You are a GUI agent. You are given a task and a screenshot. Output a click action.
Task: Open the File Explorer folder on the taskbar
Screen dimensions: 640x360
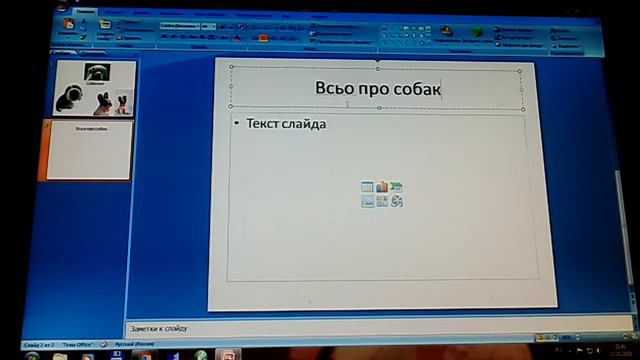(60, 356)
